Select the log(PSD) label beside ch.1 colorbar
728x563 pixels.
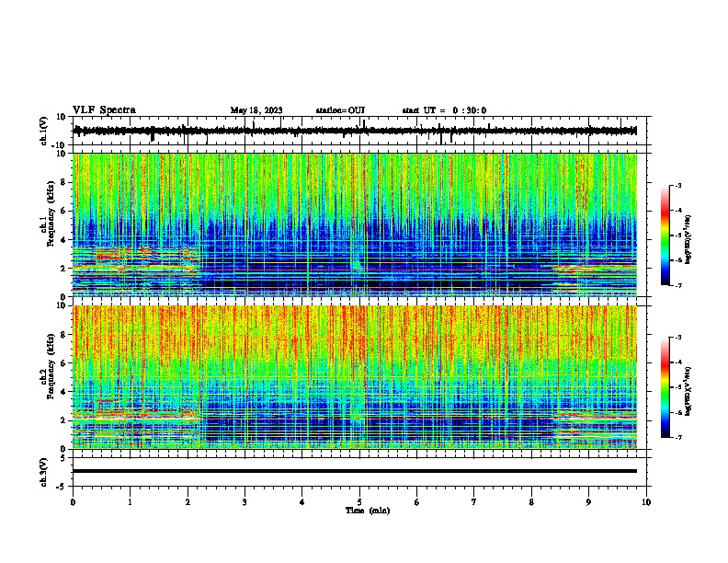(x=688, y=240)
